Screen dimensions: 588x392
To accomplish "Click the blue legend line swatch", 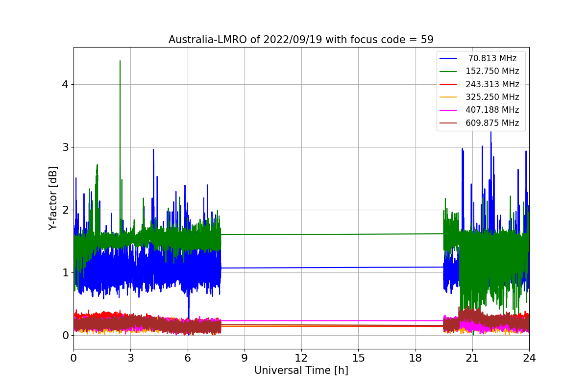I will [448, 58].
